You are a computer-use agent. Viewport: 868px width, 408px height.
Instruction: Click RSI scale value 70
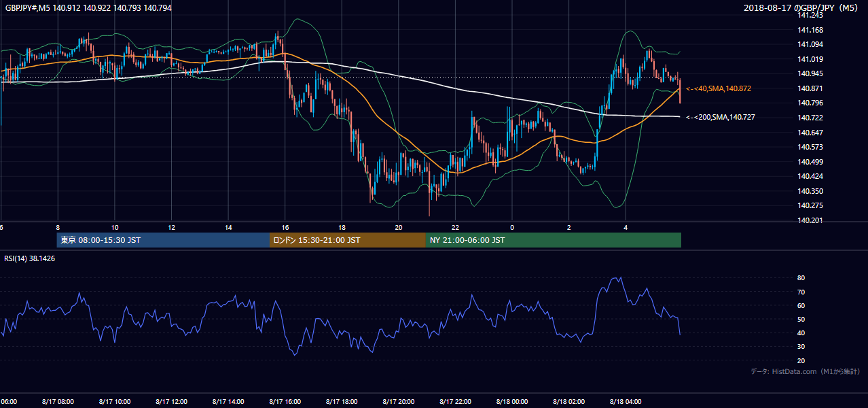[801, 292]
